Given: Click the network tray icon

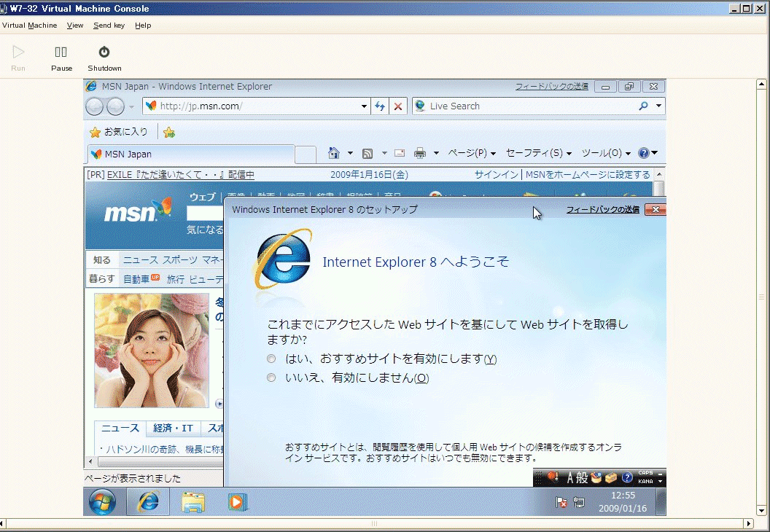Looking at the screenshot, I should coord(580,502).
